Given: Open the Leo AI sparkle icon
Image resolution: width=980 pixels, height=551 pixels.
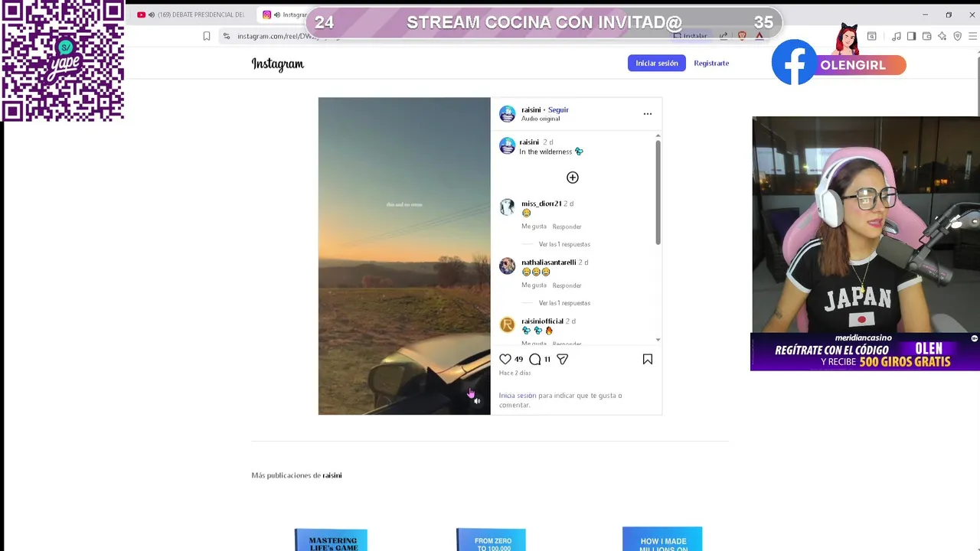Looking at the screenshot, I should pyautogui.click(x=942, y=36).
